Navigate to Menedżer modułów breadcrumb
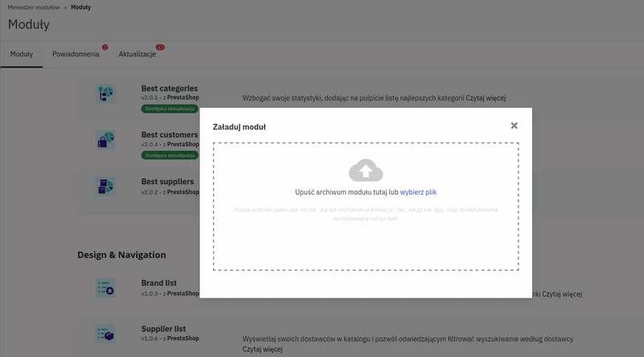 point(34,7)
